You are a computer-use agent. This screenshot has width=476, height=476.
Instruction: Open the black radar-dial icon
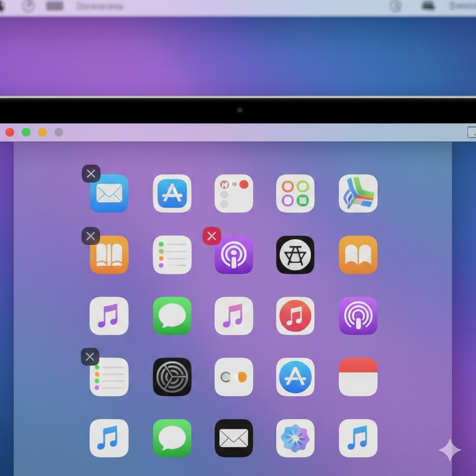pyautogui.click(x=172, y=377)
